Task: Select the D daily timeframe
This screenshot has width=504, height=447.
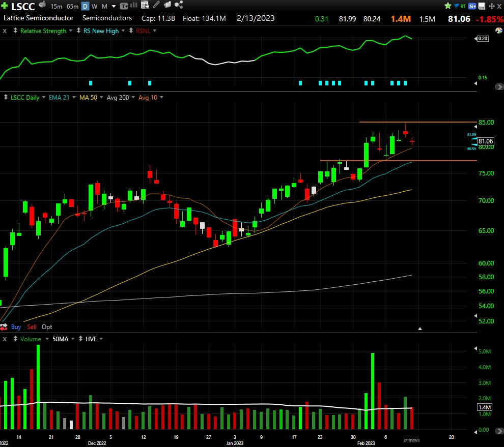Action: 85,7
